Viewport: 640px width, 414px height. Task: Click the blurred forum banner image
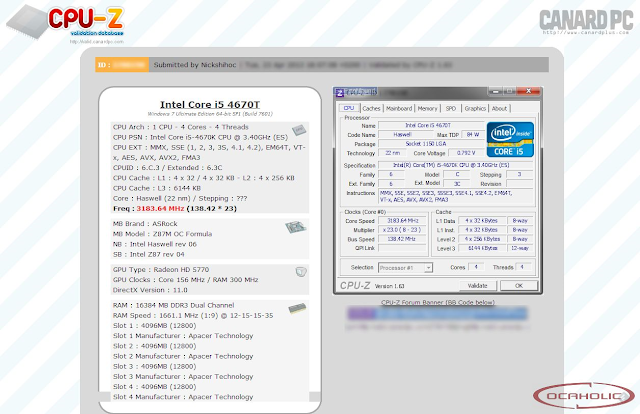(438, 314)
